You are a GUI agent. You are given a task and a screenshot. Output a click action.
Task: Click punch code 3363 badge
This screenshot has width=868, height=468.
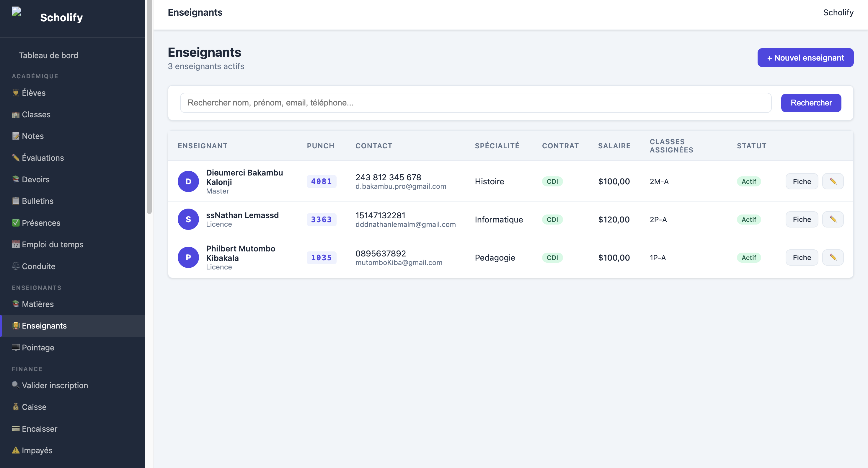pos(322,220)
